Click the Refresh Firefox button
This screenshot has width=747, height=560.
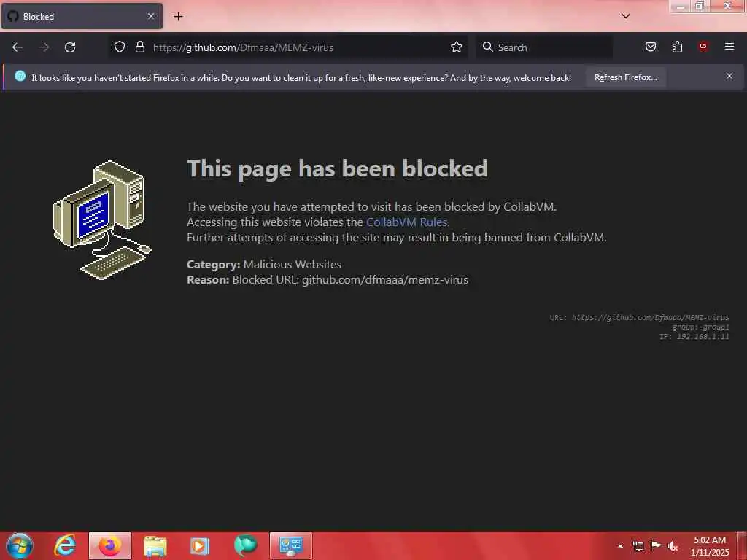click(625, 77)
